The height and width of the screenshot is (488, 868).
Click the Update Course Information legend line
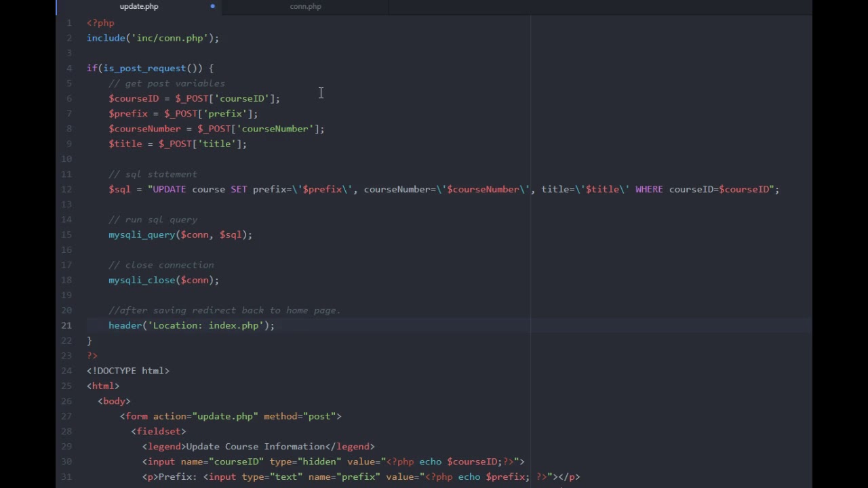point(258,447)
